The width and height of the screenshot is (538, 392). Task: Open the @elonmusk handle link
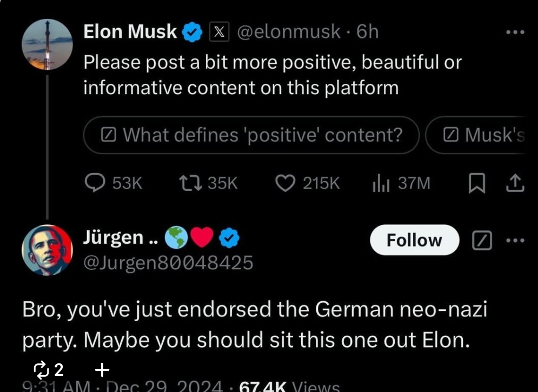pyautogui.click(x=289, y=32)
